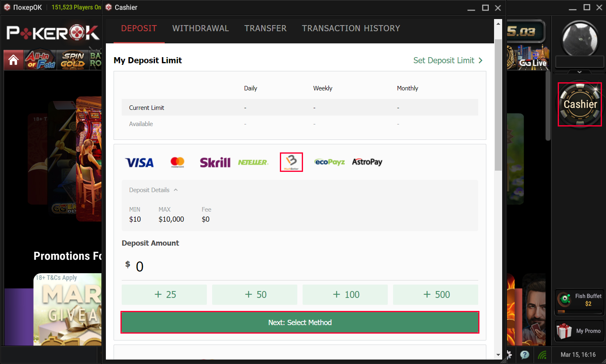Open the Transfer tab

pos(266,28)
